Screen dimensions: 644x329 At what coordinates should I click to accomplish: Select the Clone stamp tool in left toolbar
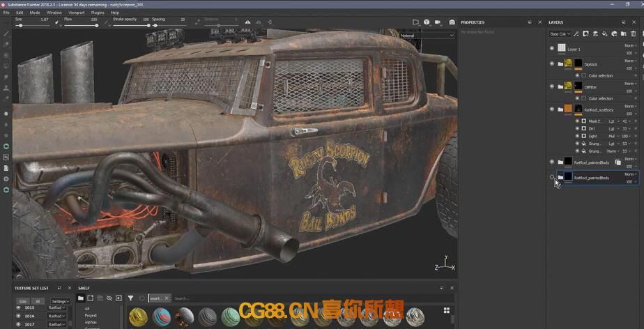tap(6, 88)
